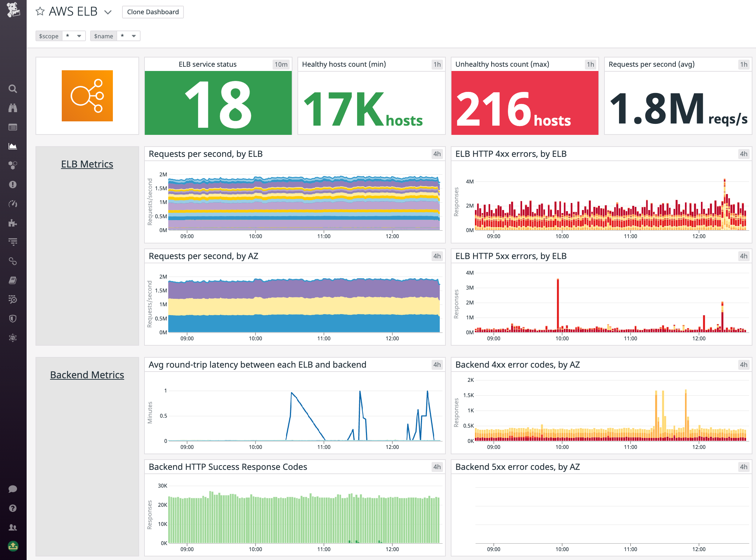View the Events list icon
The height and width of the screenshot is (560, 756).
point(13,127)
